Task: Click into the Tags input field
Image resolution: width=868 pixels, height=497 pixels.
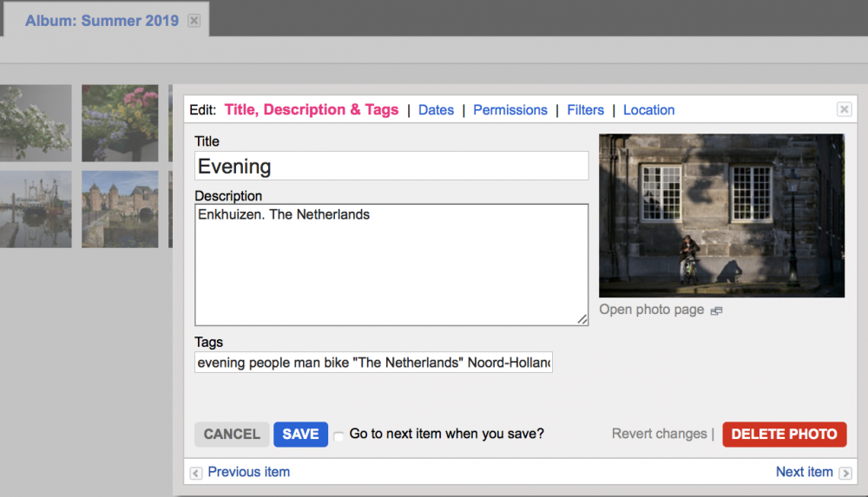Action: pos(373,363)
